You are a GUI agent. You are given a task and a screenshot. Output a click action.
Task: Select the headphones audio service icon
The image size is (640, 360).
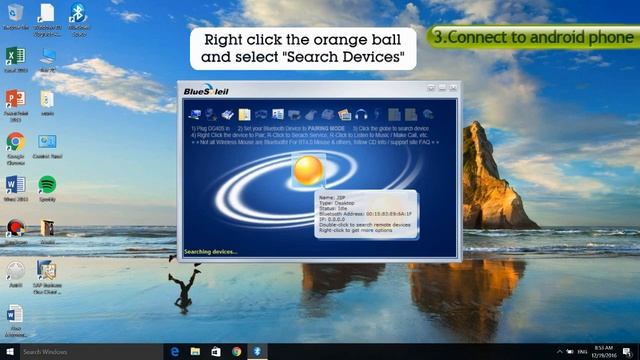(x=361, y=115)
